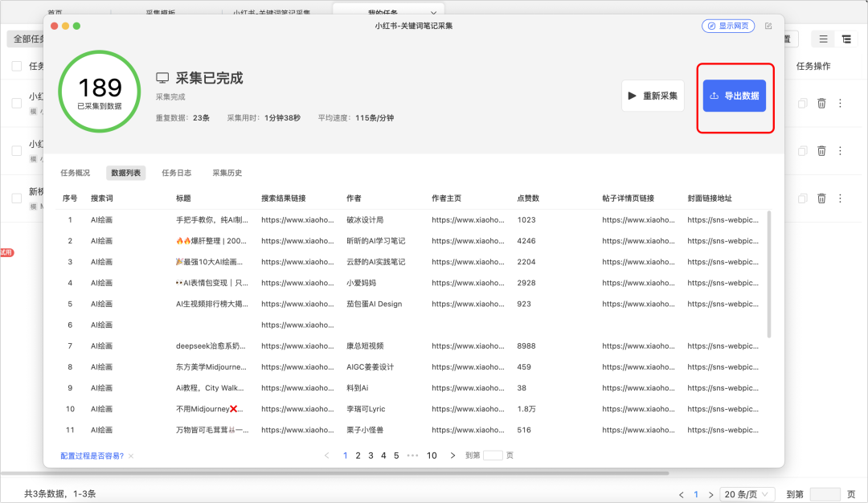868x503 pixels.
Task: Click the 封面链接地址 column header
Action: coord(710,198)
